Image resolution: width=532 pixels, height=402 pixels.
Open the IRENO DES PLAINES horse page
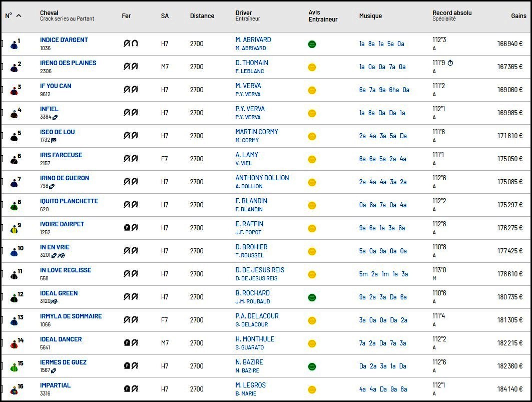coord(68,63)
